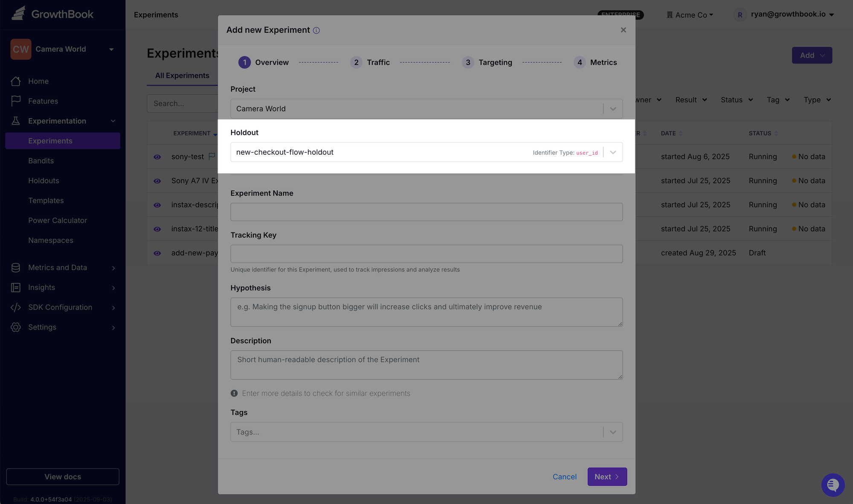Click the Features flag icon

tap(16, 101)
